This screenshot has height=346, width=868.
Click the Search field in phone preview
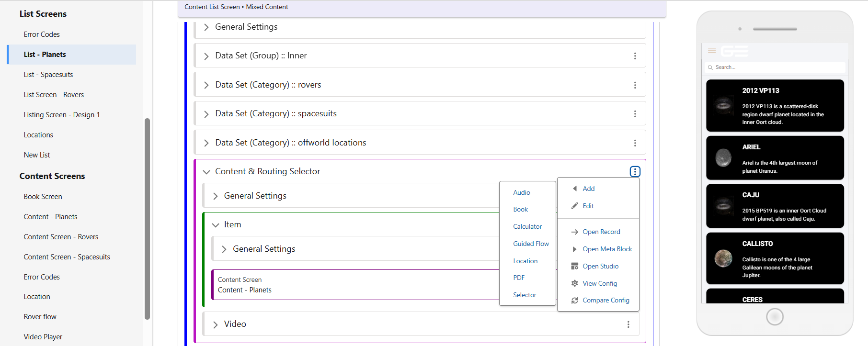(x=776, y=67)
